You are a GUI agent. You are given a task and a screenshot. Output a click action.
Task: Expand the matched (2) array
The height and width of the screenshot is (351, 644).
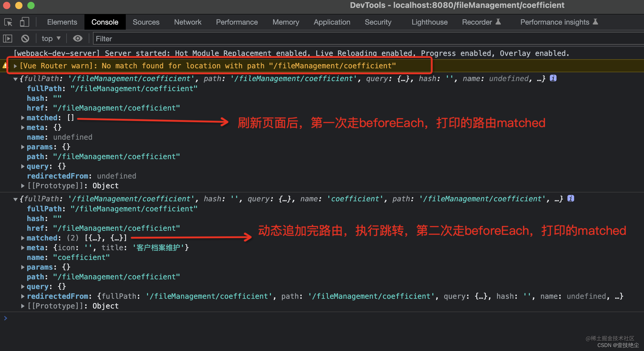(x=23, y=238)
